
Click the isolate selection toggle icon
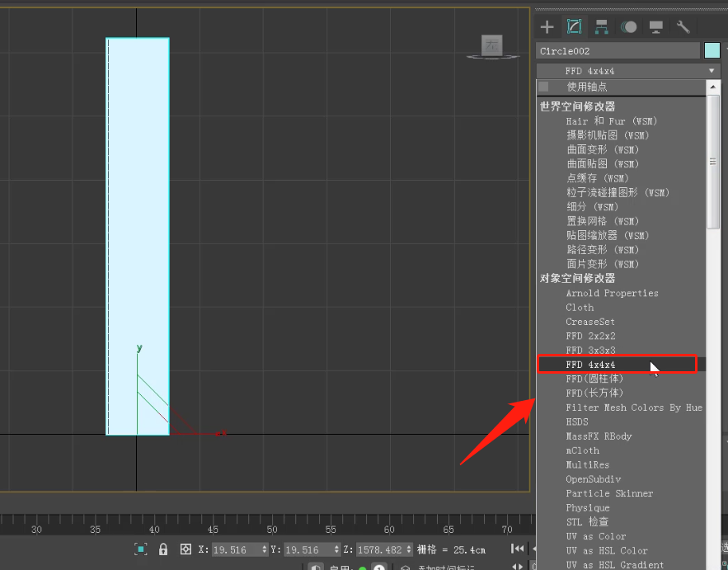click(140, 549)
